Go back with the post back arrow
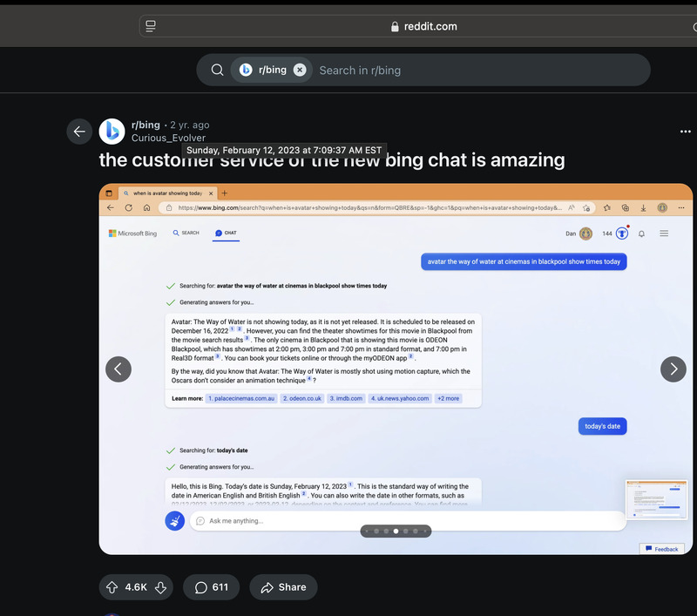Image resolution: width=697 pixels, height=616 pixels. [79, 132]
